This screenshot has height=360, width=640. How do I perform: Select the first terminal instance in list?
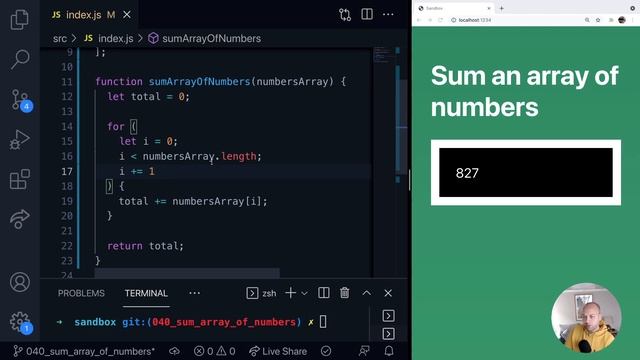pyautogui.click(x=388, y=316)
